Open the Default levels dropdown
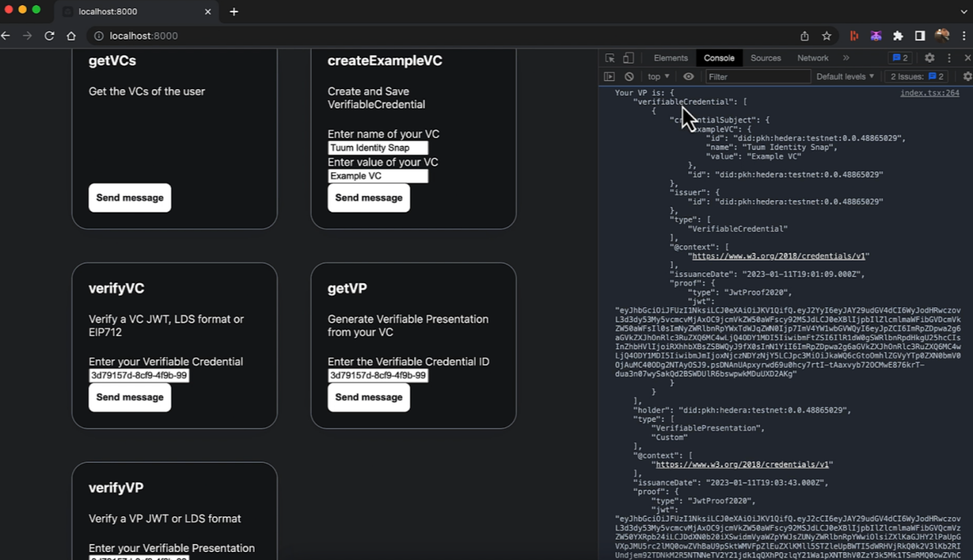The height and width of the screenshot is (560, 973). [x=845, y=77]
